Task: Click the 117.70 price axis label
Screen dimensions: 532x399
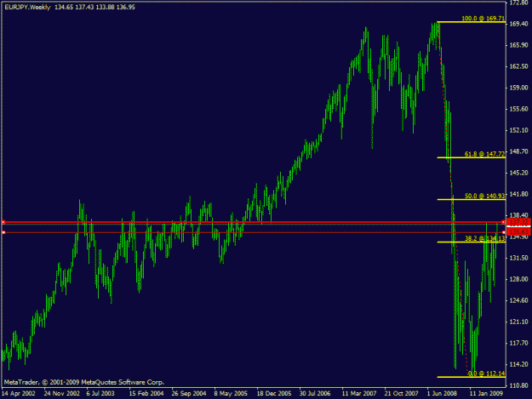Action: point(518,343)
